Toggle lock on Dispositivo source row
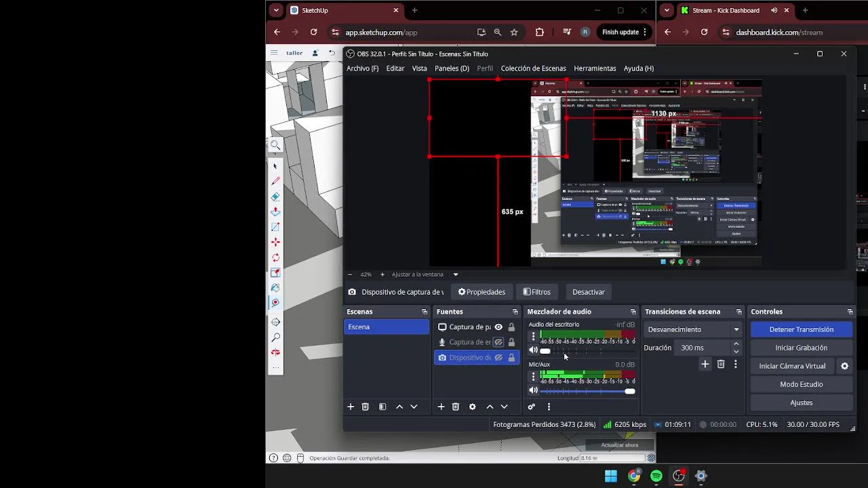This screenshot has height=488, width=868. click(511, 358)
